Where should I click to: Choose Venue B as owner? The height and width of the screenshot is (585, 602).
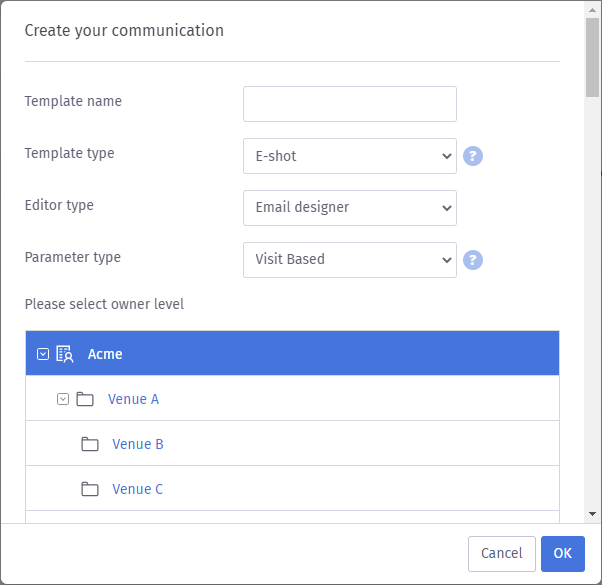(138, 444)
